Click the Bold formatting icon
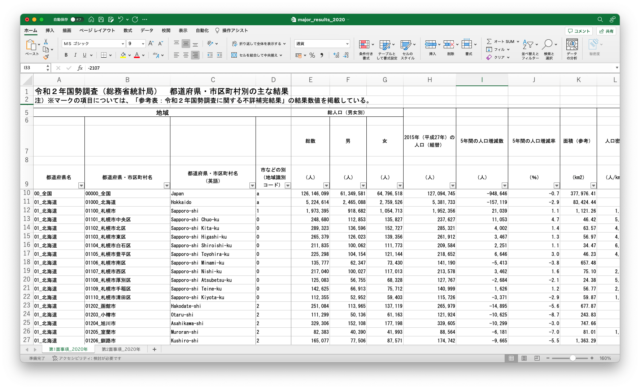This screenshot has height=389, width=640. tap(66, 55)
